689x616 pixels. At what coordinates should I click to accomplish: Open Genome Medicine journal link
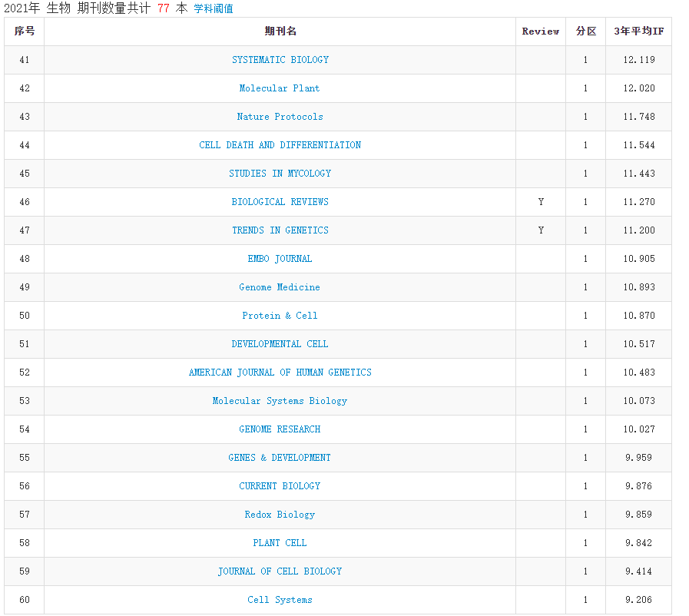click(280, 287)
